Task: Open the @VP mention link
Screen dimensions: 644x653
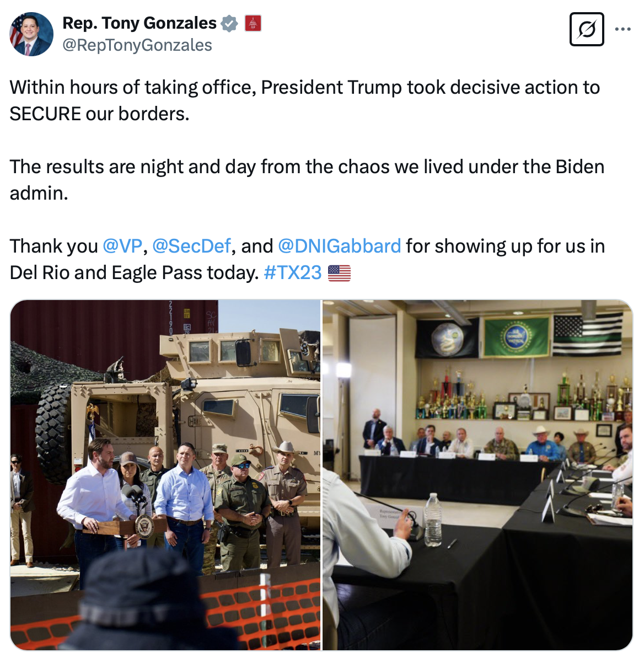Action: click(122, 246)
